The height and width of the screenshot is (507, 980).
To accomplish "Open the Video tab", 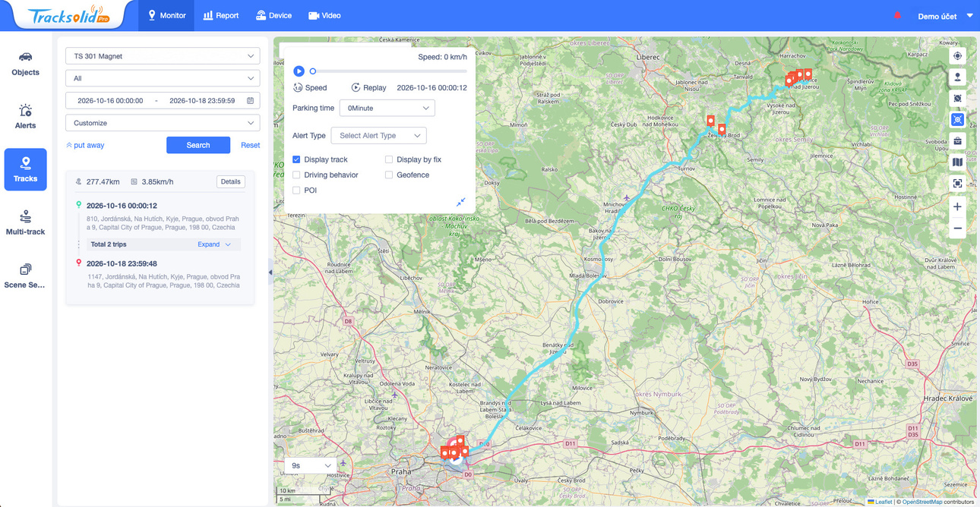I will tap(324, 15).
